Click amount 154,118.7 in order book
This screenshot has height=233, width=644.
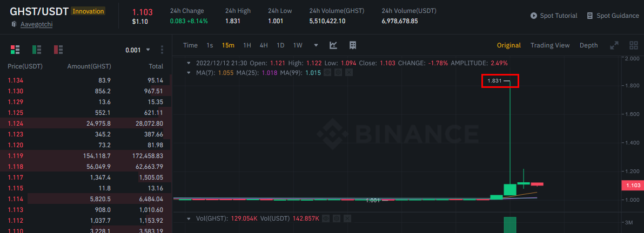point(97,156)
